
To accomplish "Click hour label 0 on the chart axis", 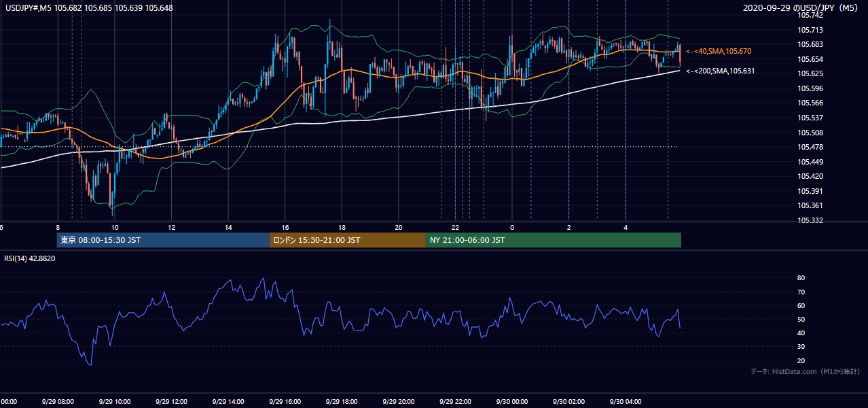I will point(512,228).
